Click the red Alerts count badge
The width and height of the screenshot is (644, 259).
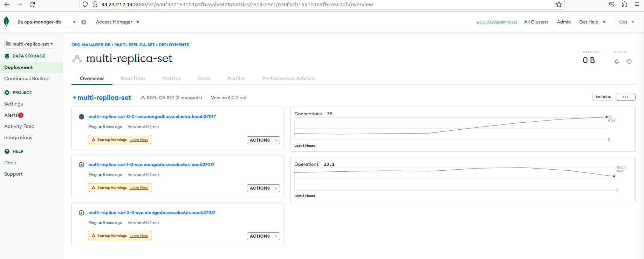pos(21,115)
